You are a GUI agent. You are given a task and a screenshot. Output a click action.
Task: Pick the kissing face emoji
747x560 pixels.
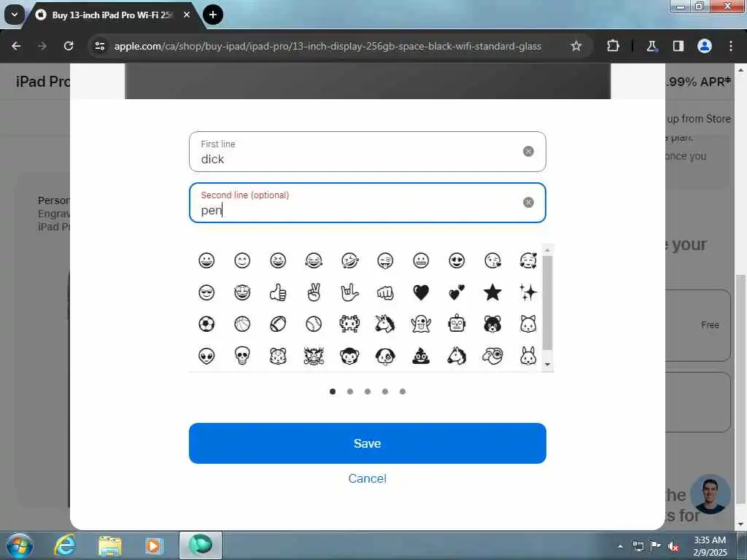[492, 260]
